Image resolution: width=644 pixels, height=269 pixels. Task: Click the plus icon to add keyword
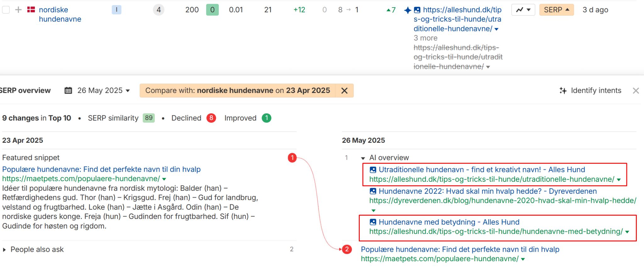[x=19, y=10]
